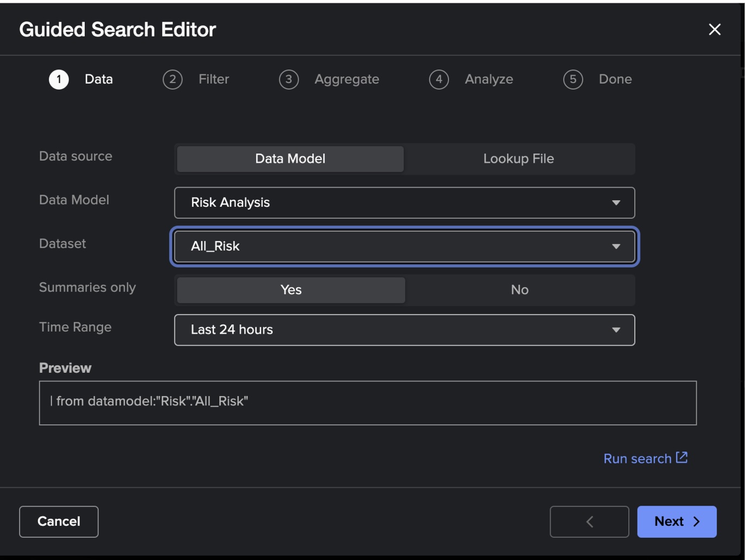Image resolution: width=745 pixels, height=560 pixels.
Task: Click the step 5 Done circle icon
Action: pos(573,80)
